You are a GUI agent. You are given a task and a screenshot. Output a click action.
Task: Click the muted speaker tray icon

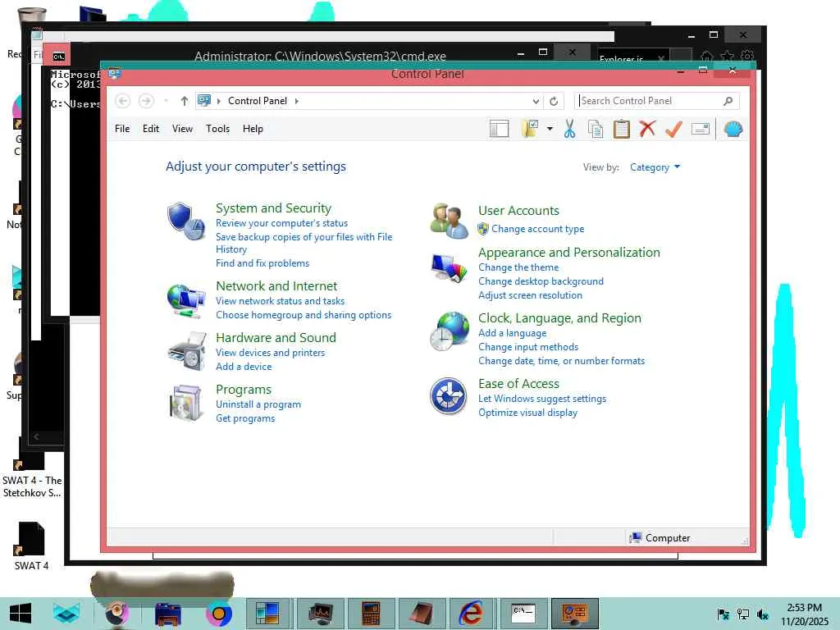tap(763, 614)
